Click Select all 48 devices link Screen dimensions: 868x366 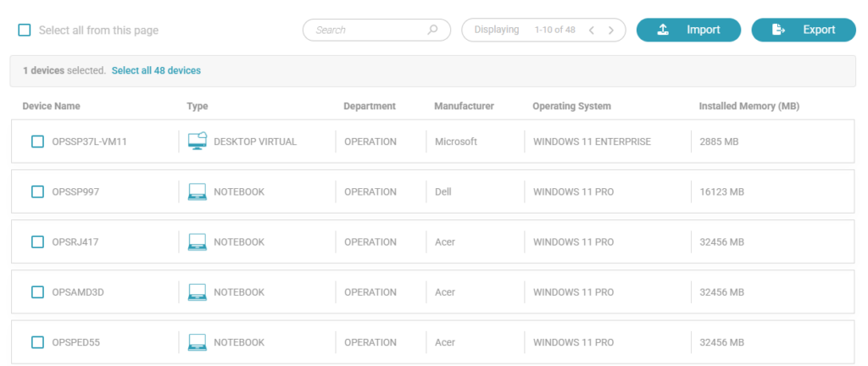tap(156, 70)
